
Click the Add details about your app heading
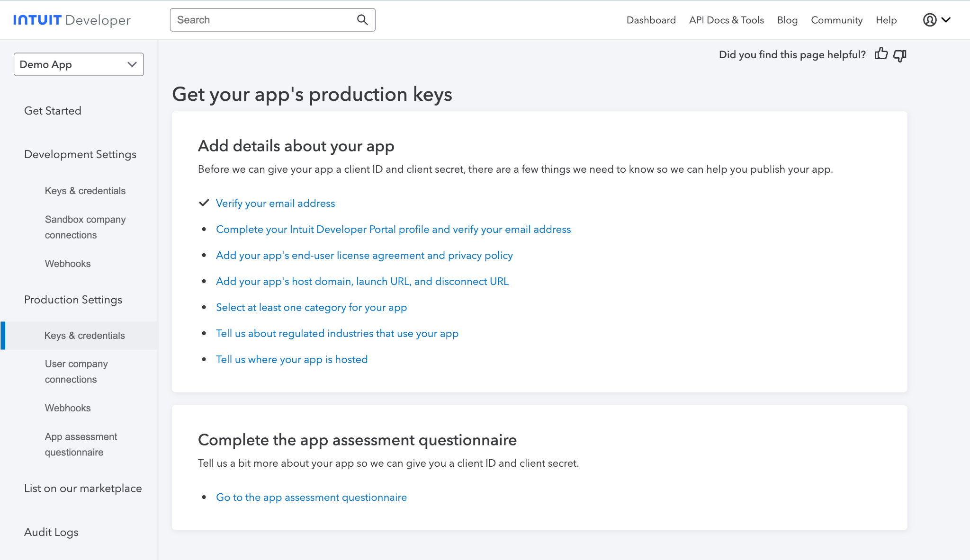click(296, 146)
